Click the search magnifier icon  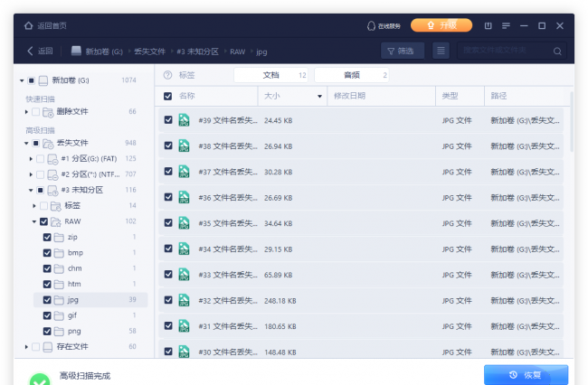(557, 51)
